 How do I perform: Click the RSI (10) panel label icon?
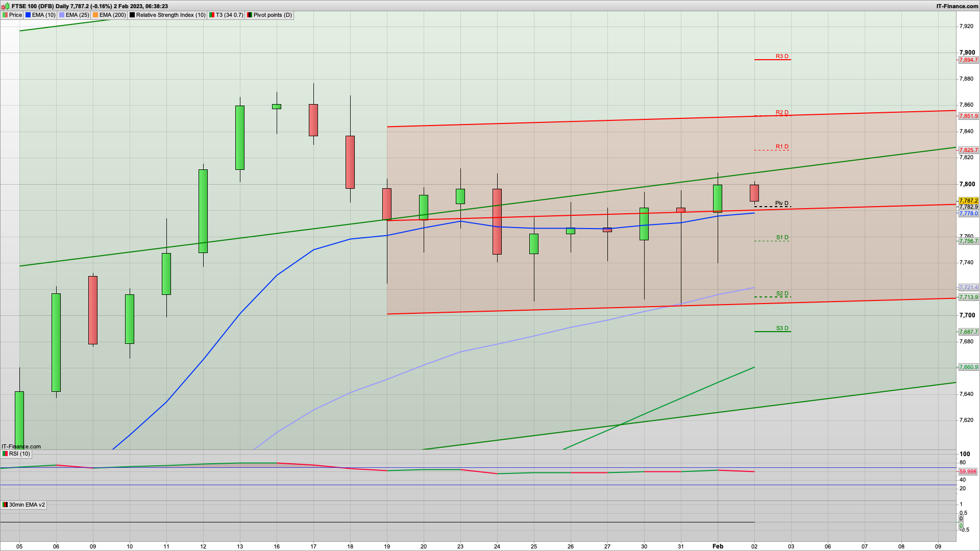tap(5, 454)
